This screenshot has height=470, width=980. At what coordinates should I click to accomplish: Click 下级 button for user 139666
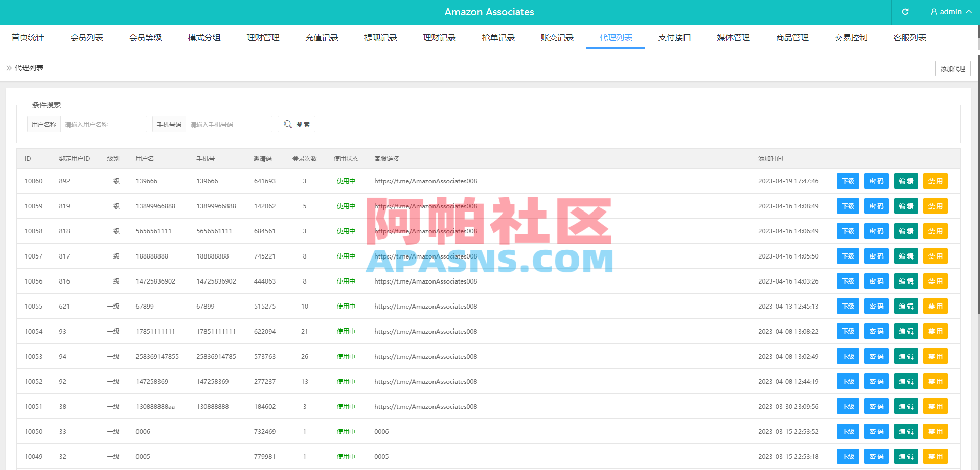[848, 181]
